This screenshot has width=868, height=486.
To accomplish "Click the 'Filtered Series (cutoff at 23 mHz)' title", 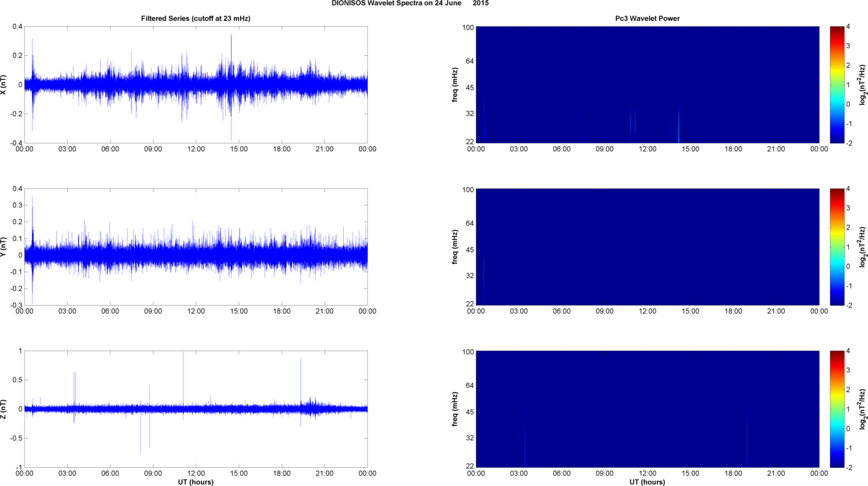I will (196, 19).
